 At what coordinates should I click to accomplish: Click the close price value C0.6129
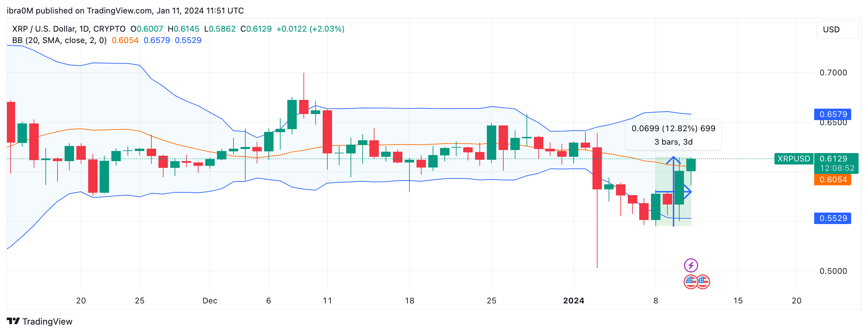coord(256,29)
